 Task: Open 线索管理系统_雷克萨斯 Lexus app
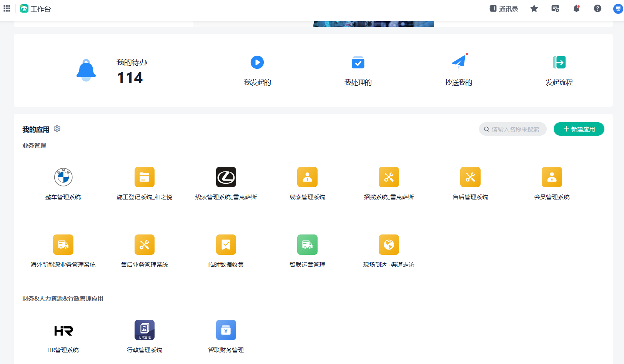tap(226, 177)
